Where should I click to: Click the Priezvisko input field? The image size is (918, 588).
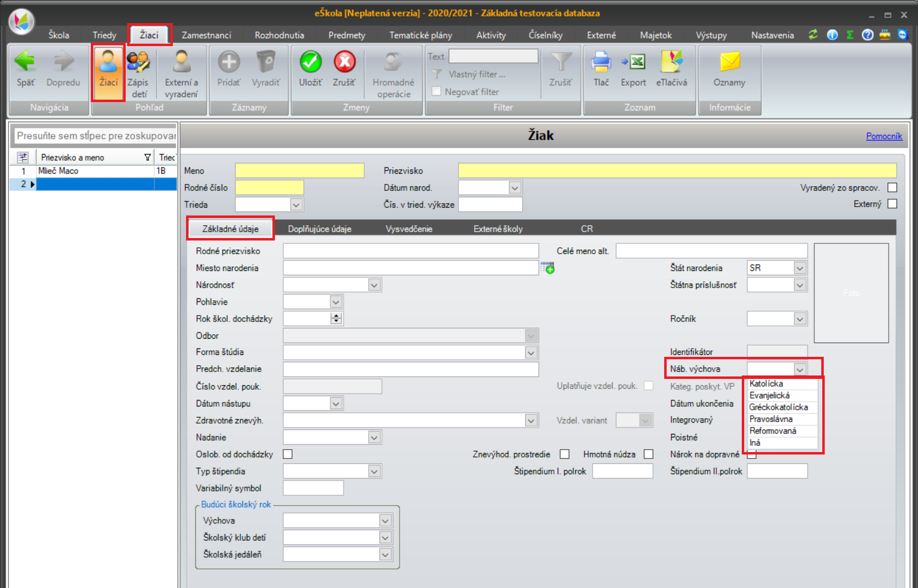pos(677,171)
